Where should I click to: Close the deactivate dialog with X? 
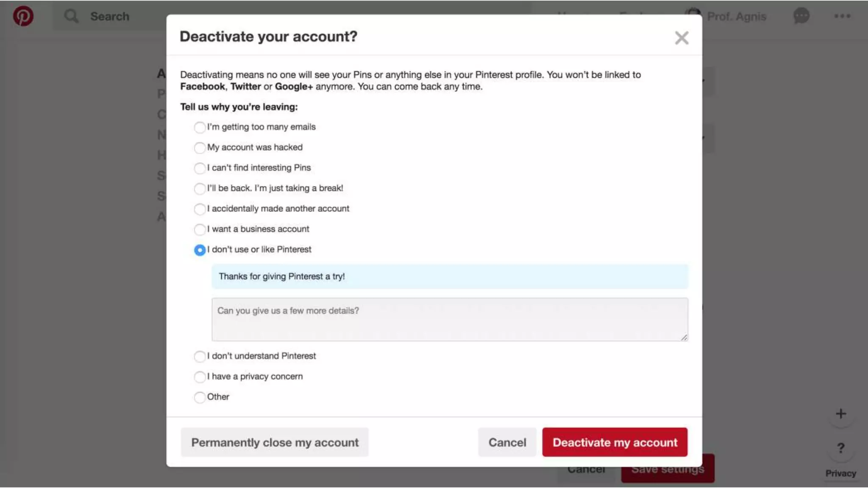(682, 38)
